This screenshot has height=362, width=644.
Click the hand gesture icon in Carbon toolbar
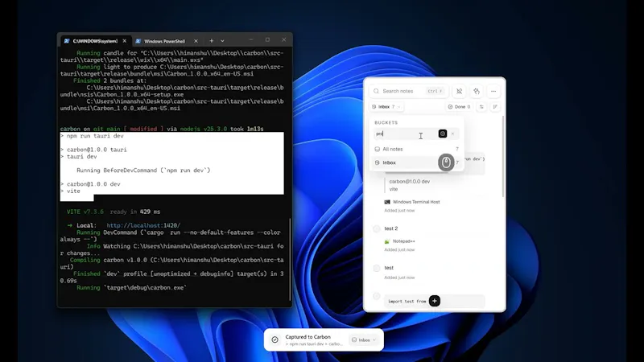coord(477,91)
